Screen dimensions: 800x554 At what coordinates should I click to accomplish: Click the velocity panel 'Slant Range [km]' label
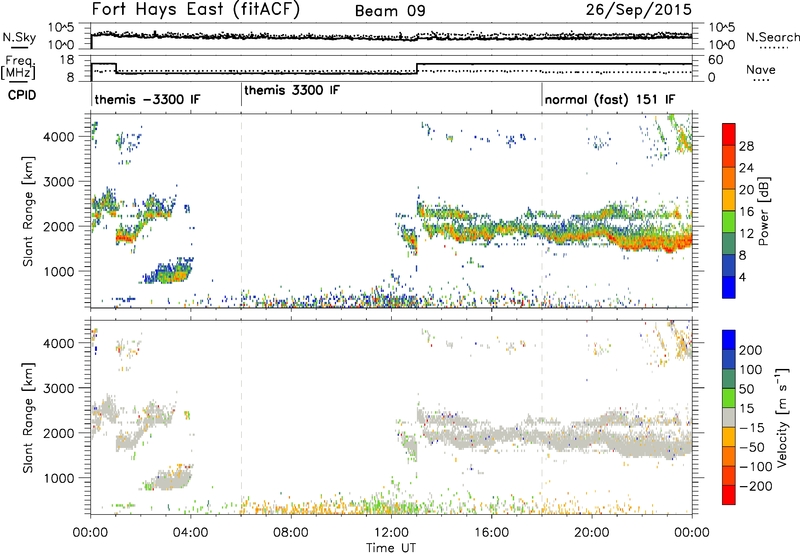(x=28, y=417)
